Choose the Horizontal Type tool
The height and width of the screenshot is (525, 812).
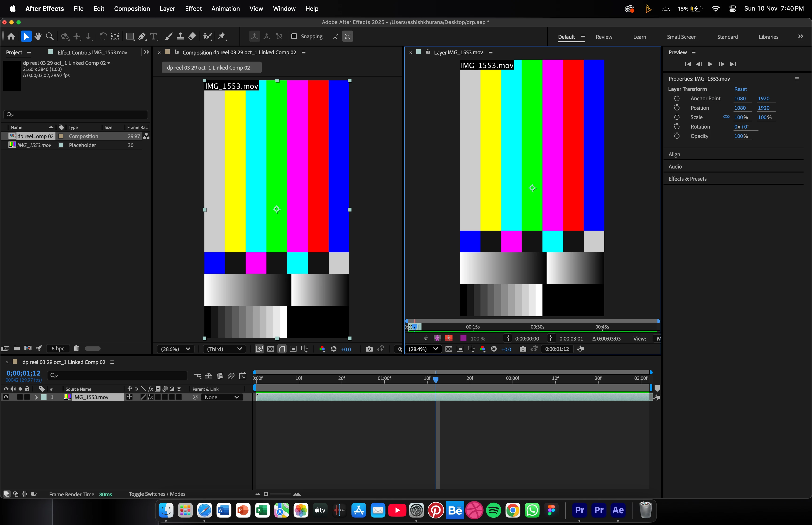click(x=154, y=36)
